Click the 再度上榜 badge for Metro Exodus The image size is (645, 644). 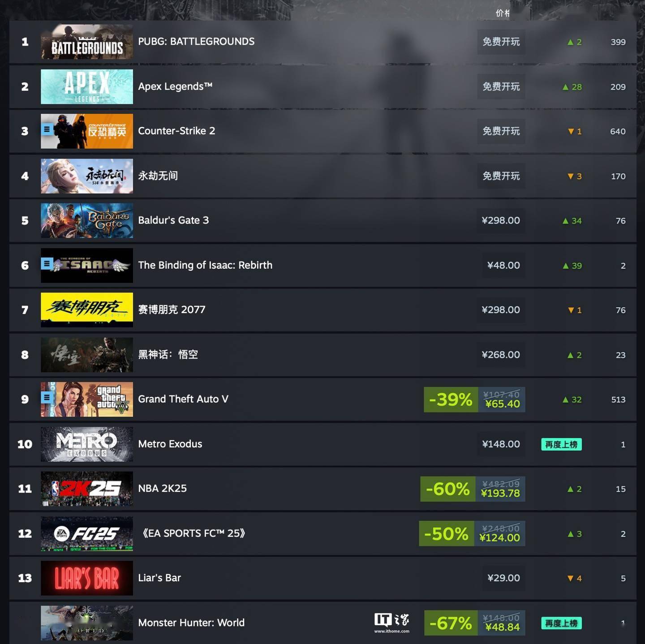(561, 444)
